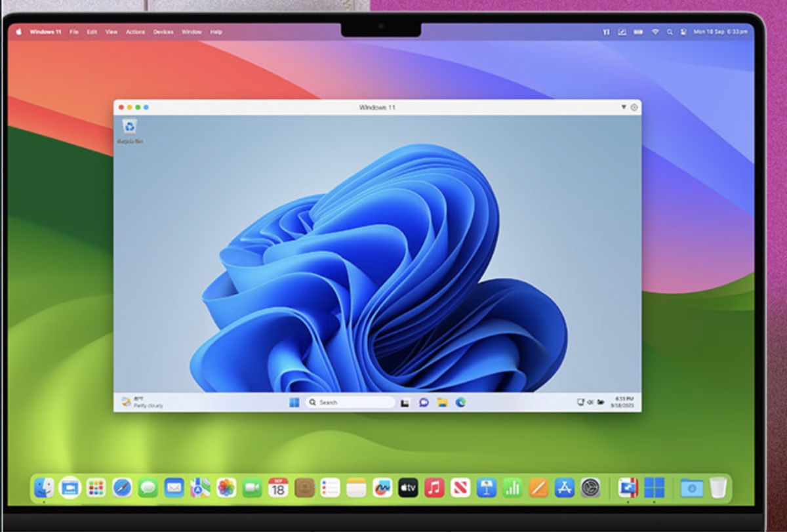The height and width of the screenshot is (532, 787).
Task: Click the Windows Start button
Action: pos(293,402)
